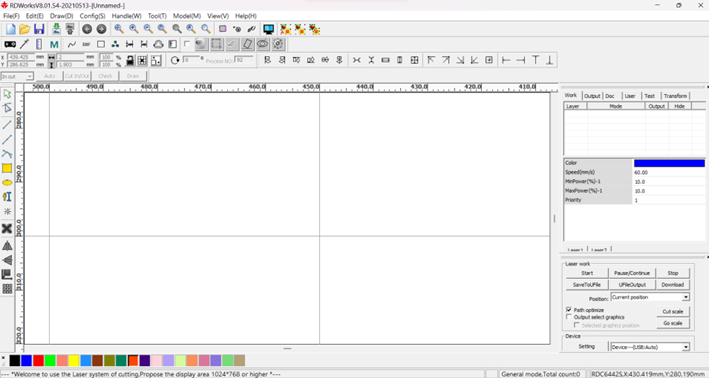Click the Cut scale button

click(672, 312)
